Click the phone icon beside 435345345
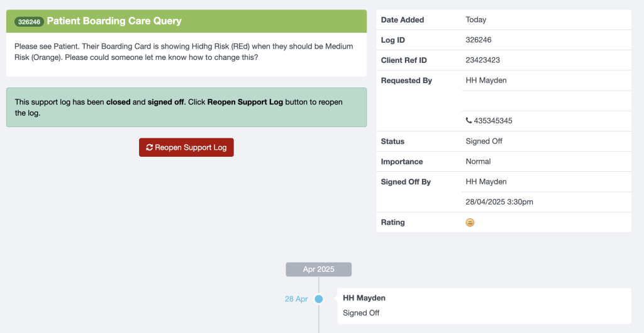This screenshot has width=644, height=333. [x=469, y=121]
